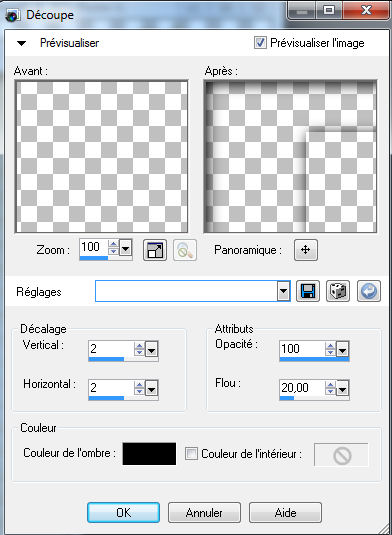Click into the Horizontal offset field

coord(111,388)
